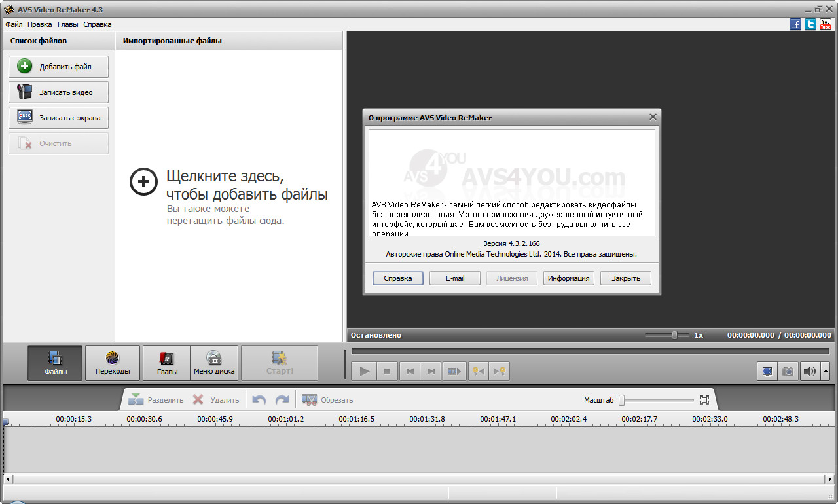Switch to the Файлы tab

click(x=55, y=363)
